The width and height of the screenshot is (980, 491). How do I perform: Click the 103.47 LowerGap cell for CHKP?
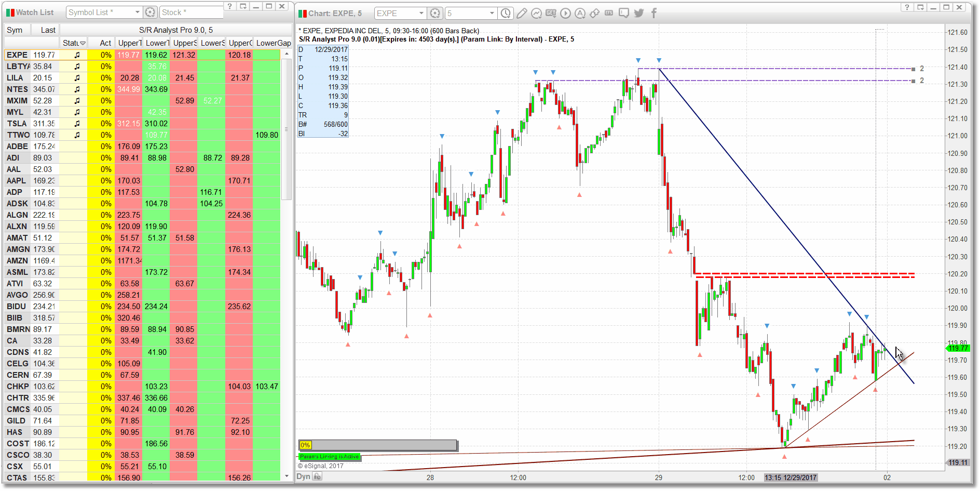267,386
